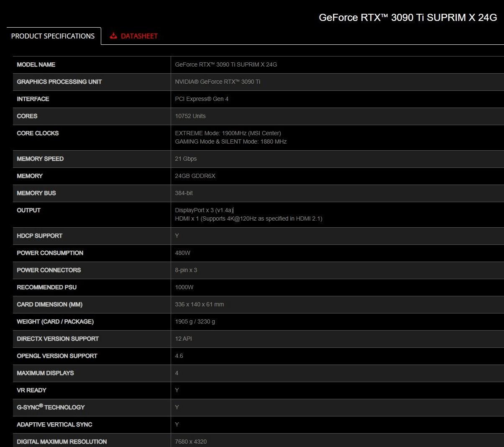The image size is (504, 447).
Task: Click the GeForce RTX 3090 Ti SUPRIM X 24G title
Action: point(408,17)
